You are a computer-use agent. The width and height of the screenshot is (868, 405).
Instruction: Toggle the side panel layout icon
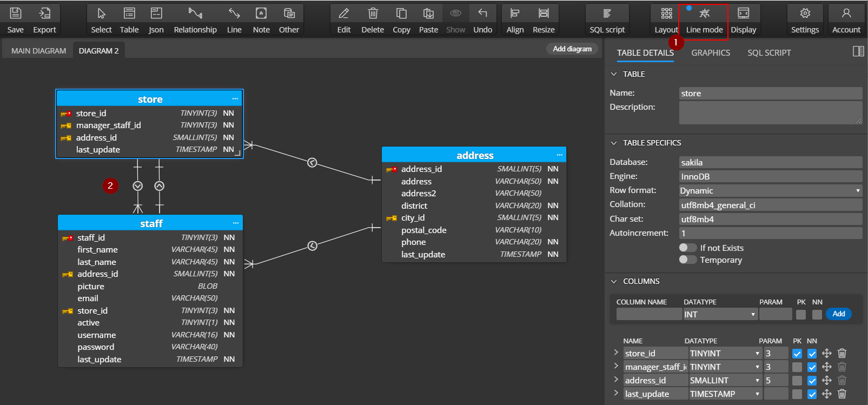858,51
